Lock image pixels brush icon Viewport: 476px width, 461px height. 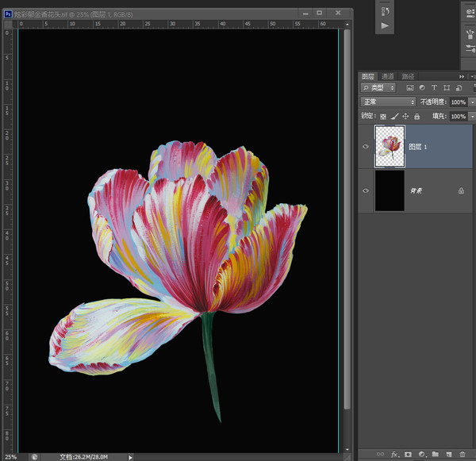coord(394,117)
